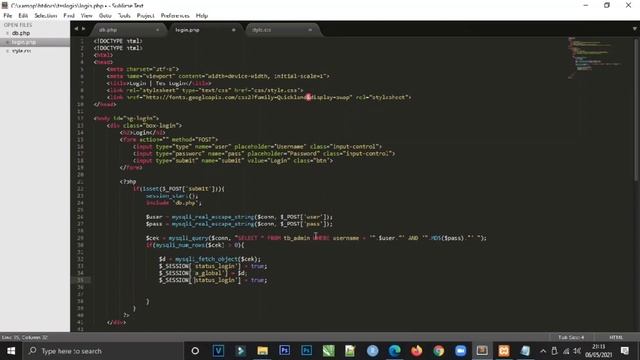This screenshot has width=640, height=360.
Task: Open the Windows notification center
Action: click(625, 351)
